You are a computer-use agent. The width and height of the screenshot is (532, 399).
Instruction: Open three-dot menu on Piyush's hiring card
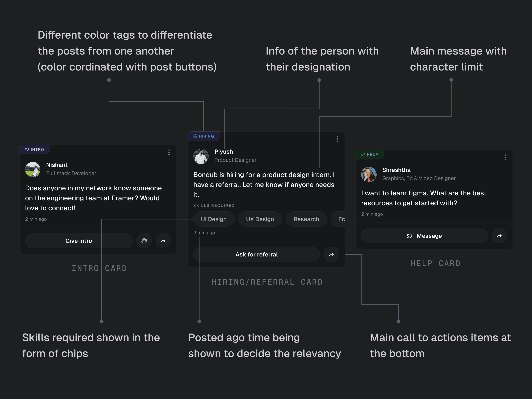[x=337, y=139]
